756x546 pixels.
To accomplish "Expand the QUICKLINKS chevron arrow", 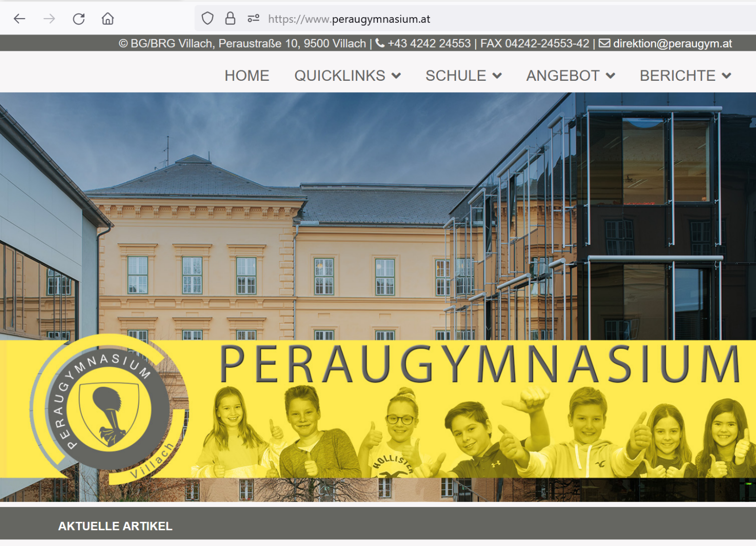I will 396,76.
